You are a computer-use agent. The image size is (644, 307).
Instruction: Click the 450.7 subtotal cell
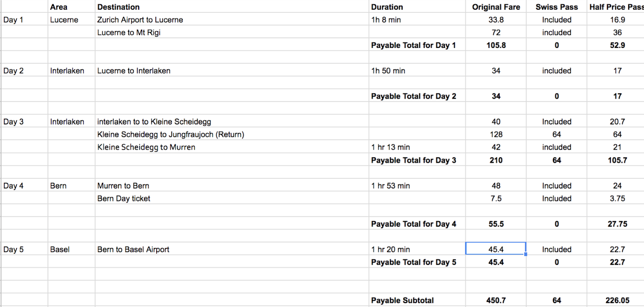[496, 300]
